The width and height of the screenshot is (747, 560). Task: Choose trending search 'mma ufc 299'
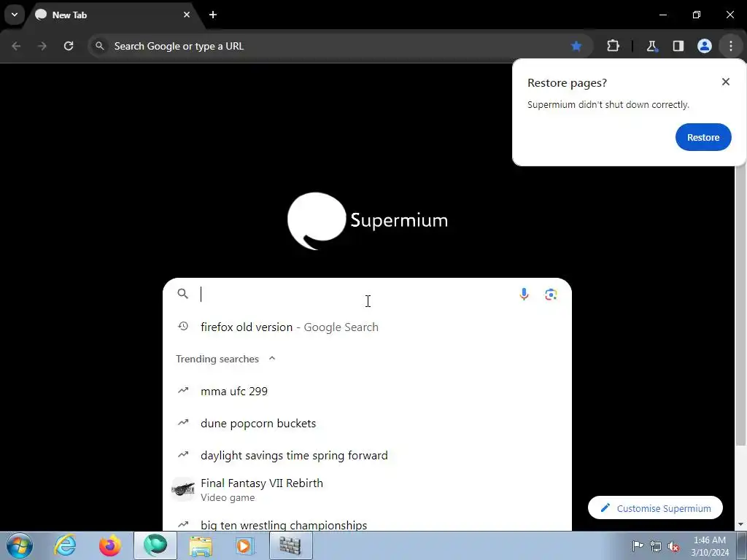tap(367, 392)
